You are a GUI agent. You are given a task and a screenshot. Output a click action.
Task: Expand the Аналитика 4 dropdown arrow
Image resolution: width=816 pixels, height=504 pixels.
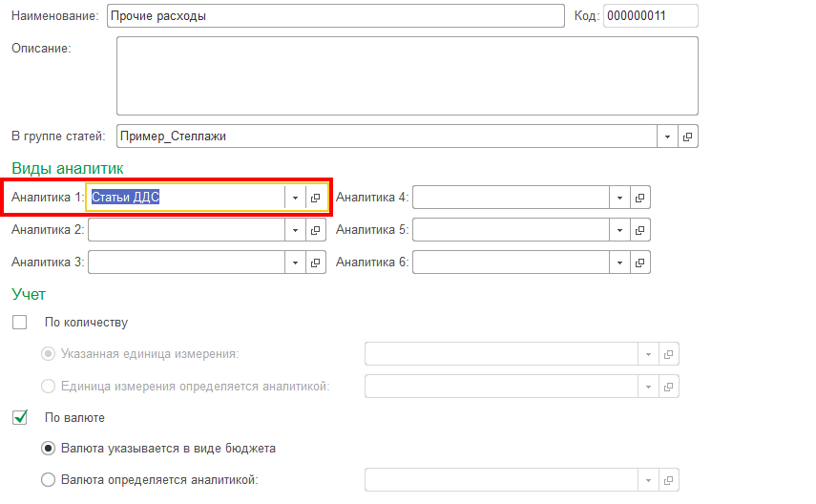point(619,198)
